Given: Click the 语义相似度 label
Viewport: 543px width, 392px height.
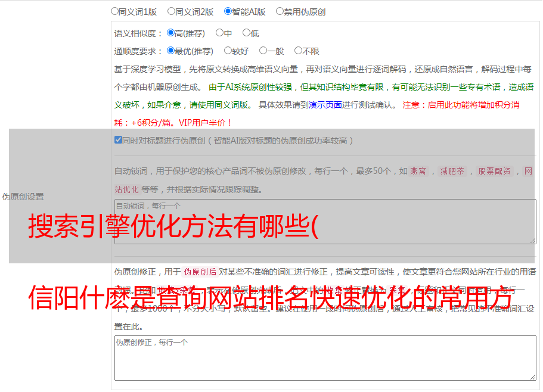Looking at the screenshot, I should (x=138, y=33).
